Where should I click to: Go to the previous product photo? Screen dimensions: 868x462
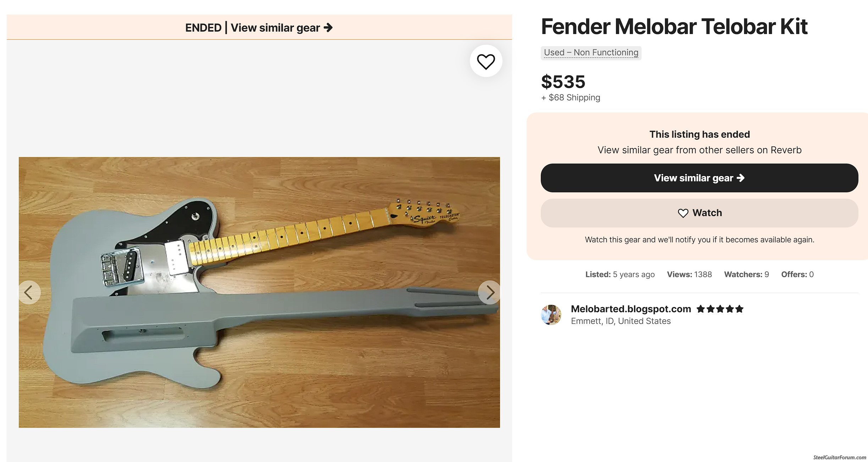click(29, 292)
